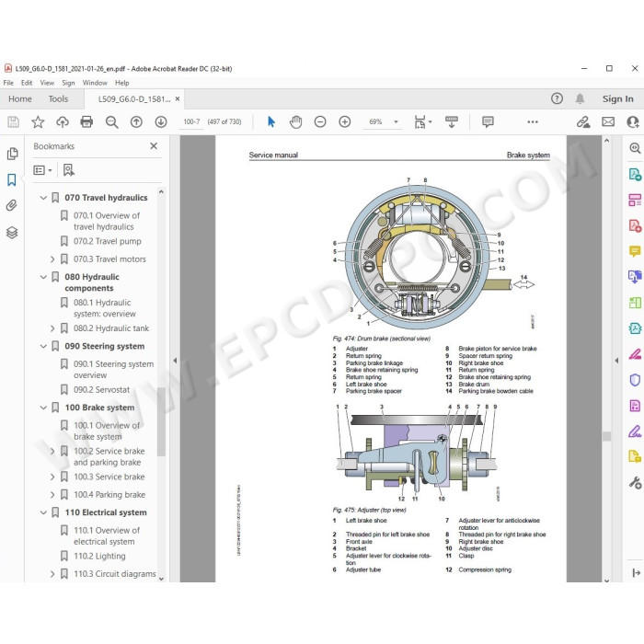Open more tools ellipsis menu
This screenshot has height=644, width=644.
(x=533, y=122)
